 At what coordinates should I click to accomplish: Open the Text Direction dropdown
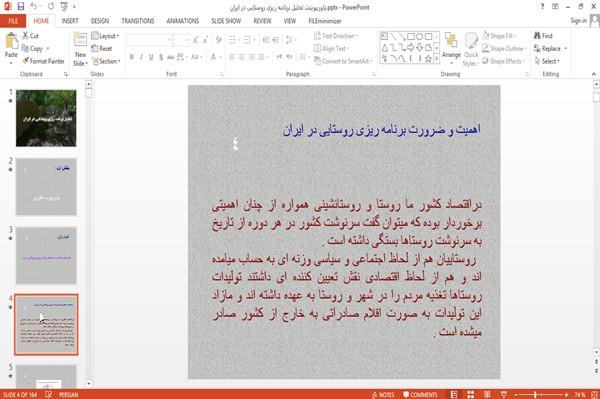pos(336,36)
